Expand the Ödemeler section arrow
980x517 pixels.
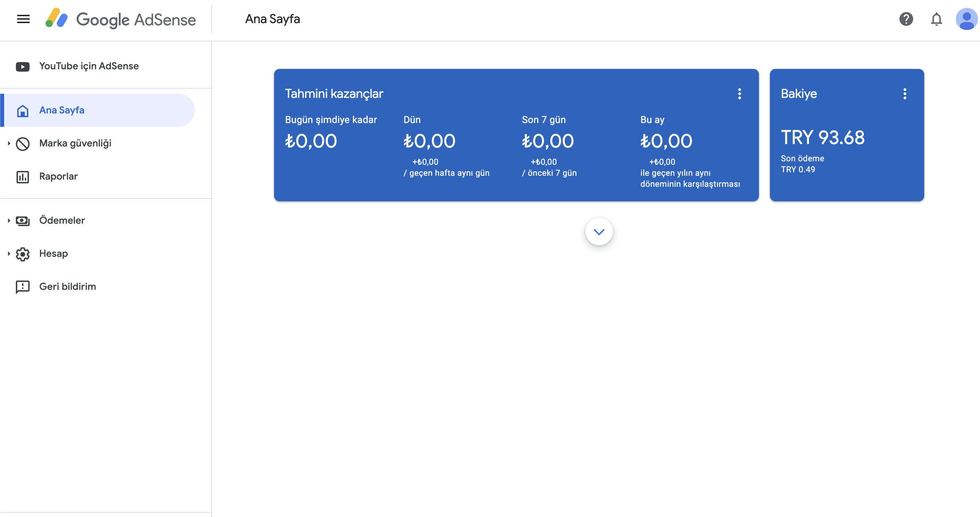click(x=9, y=221)
